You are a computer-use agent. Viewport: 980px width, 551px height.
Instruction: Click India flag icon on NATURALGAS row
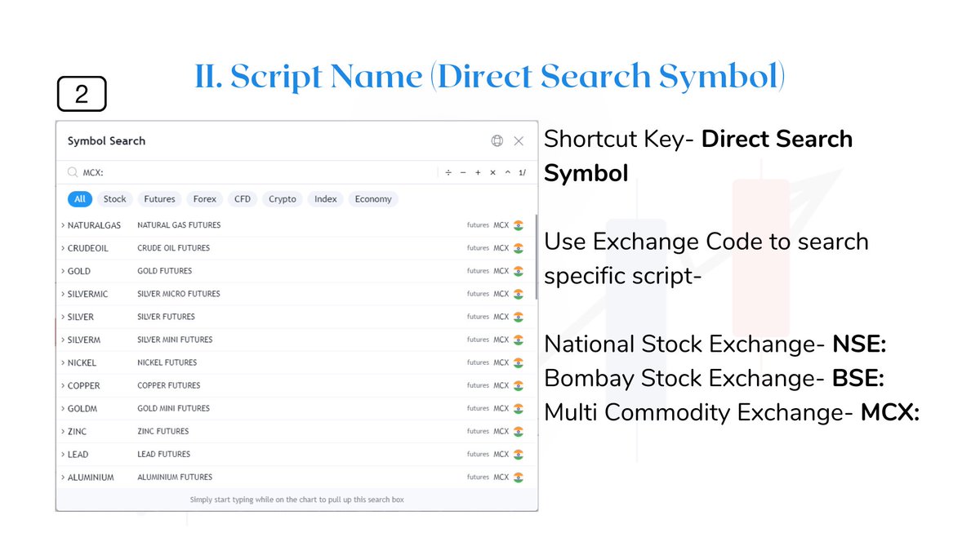click(x=519, y=225)
